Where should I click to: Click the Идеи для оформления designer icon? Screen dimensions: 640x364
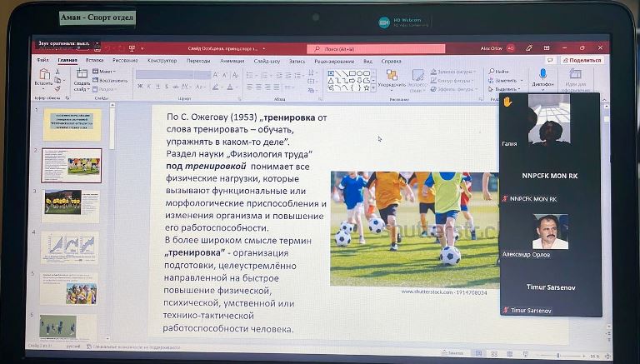[576, 74]
